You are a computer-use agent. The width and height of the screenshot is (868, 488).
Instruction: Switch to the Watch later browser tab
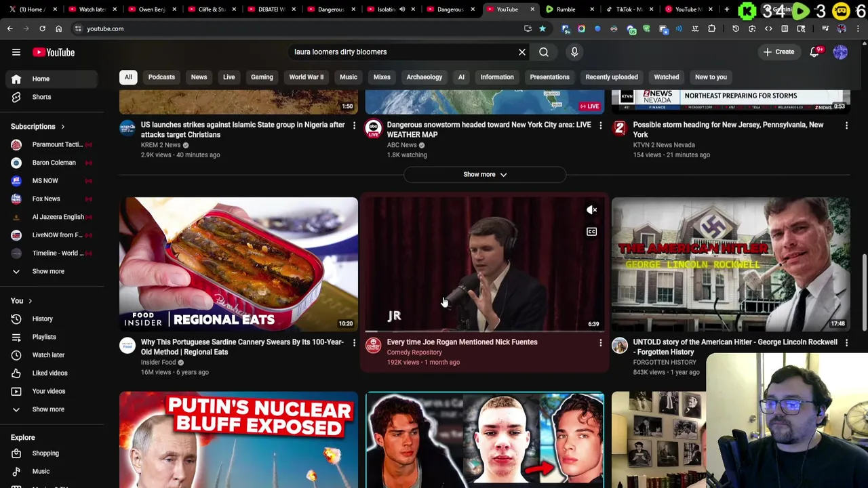click(92, 9)
